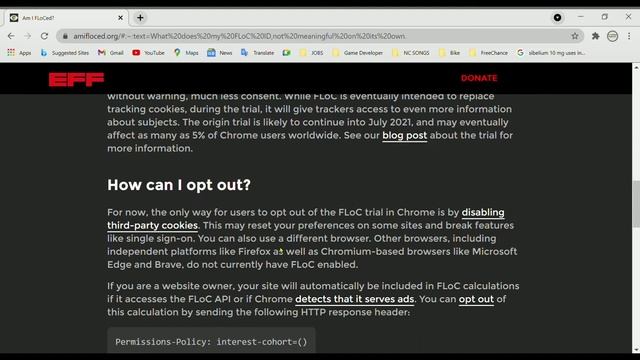Click the green icon bookmark after Translate
Screen dimensions: 640x360
287,53
